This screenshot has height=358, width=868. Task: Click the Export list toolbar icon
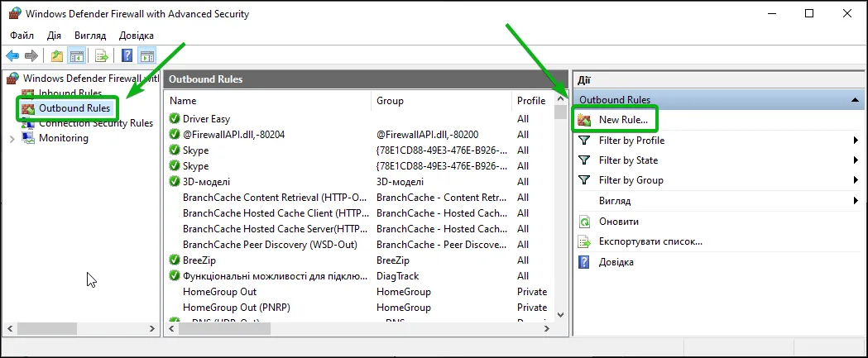pyautogui.click(x=101, y=55)
